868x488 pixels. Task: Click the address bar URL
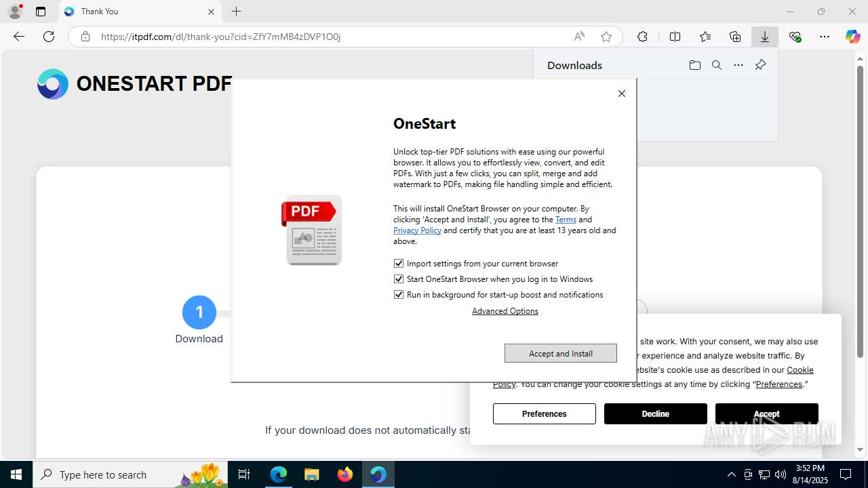coord(220,37)
